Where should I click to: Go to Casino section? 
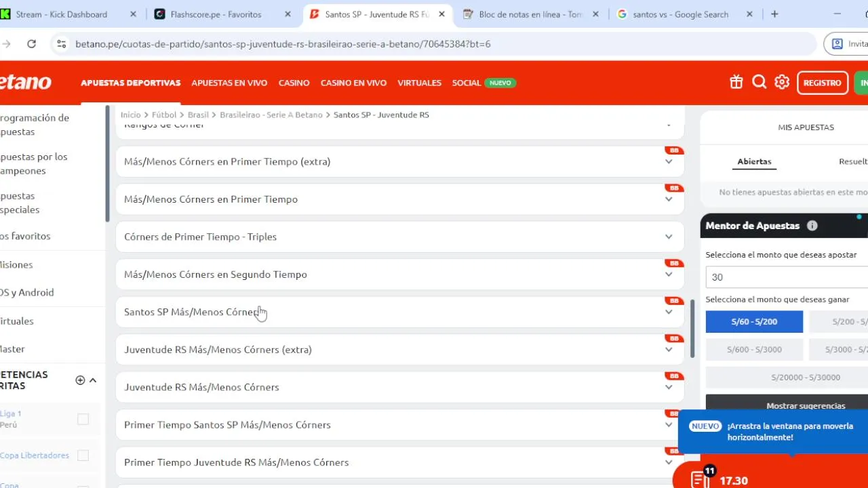point(294,83)
